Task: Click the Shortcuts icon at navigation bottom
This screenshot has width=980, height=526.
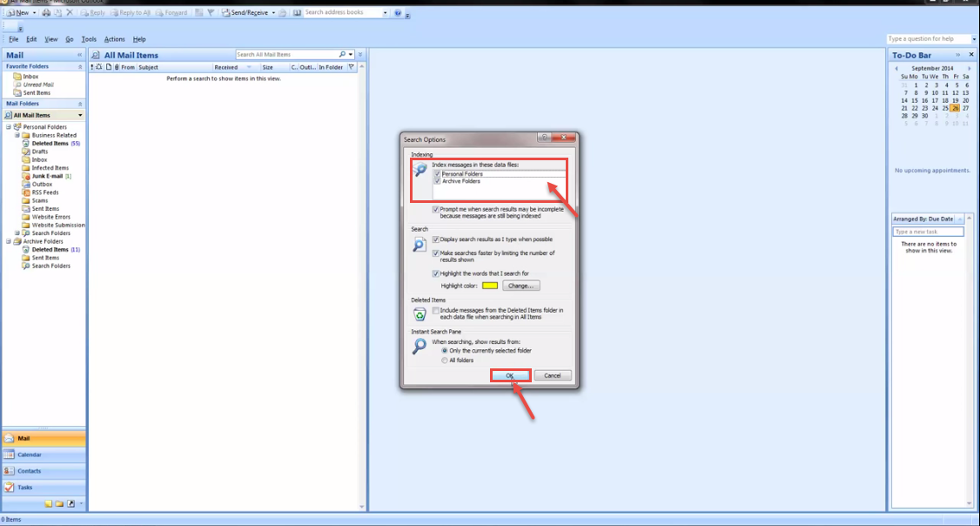Action: point(70,503)
